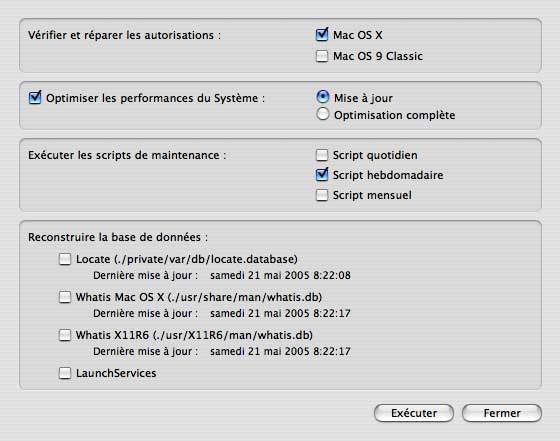
Task: Tick the Whatis X11R6 checkbox
Action: 65,335
